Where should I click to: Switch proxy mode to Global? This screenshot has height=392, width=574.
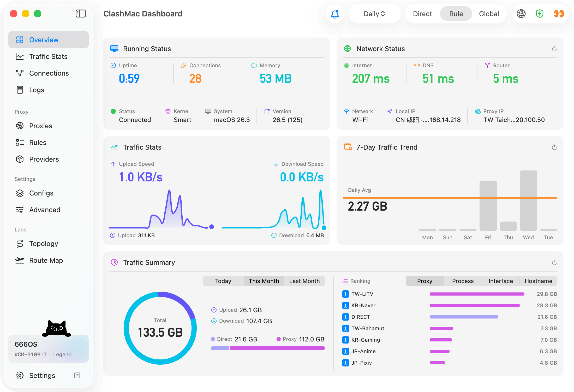[x=489, y=14]
